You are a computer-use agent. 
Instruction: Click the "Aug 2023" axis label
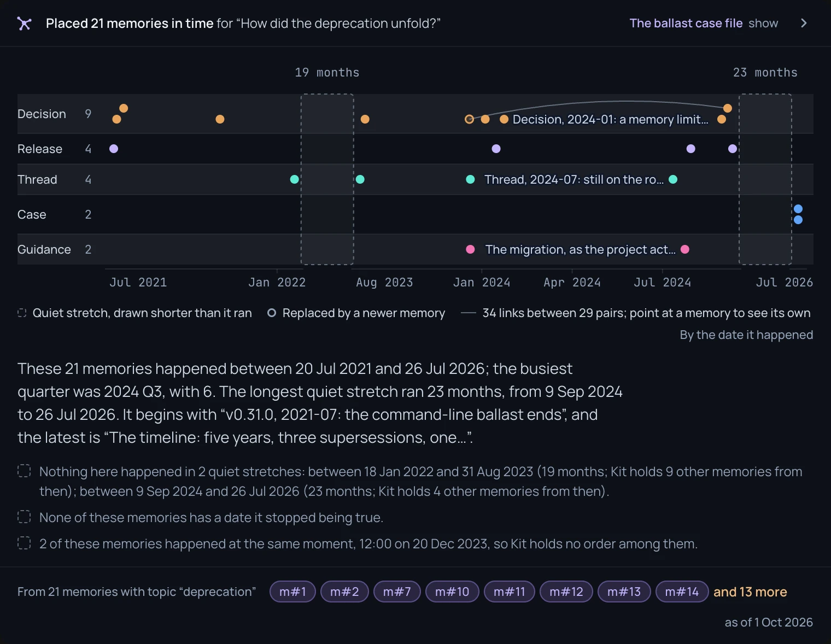pos(384,282)
